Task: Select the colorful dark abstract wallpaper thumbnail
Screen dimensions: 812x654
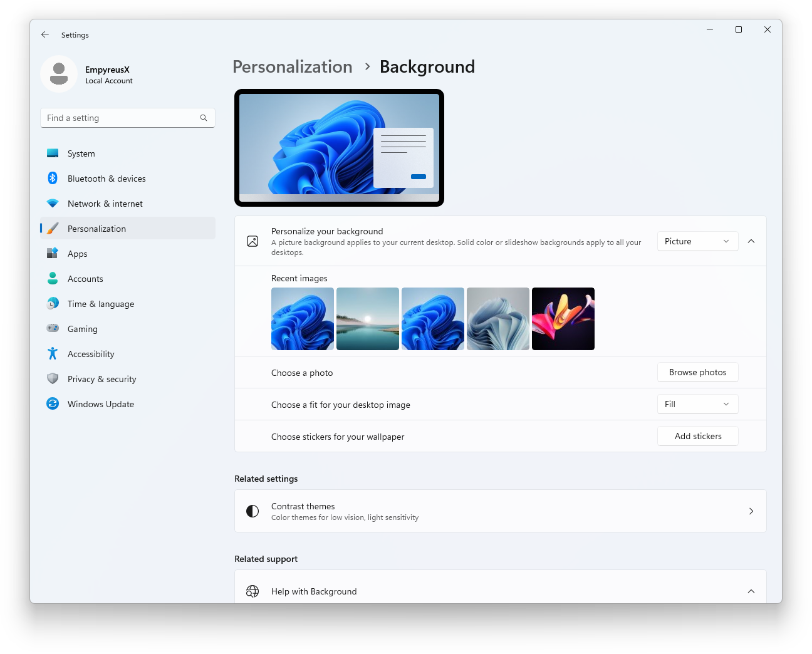Action: click(563, 319)
